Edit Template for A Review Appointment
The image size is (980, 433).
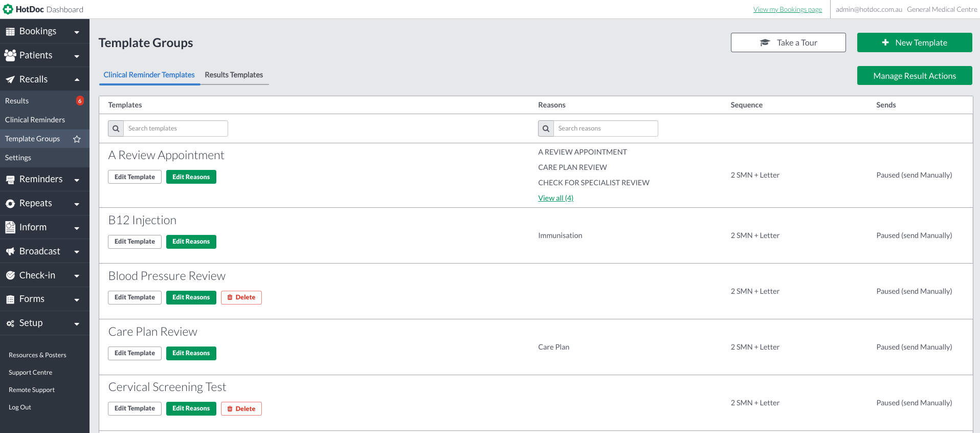tap(135, 177)
